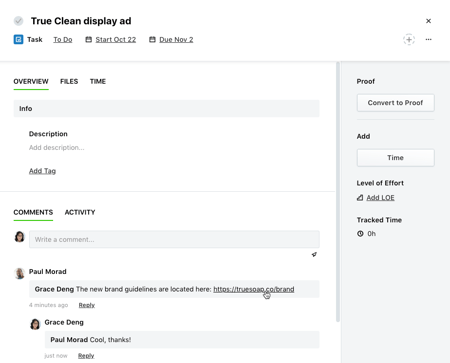Click the Grace Deng mention in Paul's comment
The height and width of the screenshot is (363, 450).
(x=54, y=289)
